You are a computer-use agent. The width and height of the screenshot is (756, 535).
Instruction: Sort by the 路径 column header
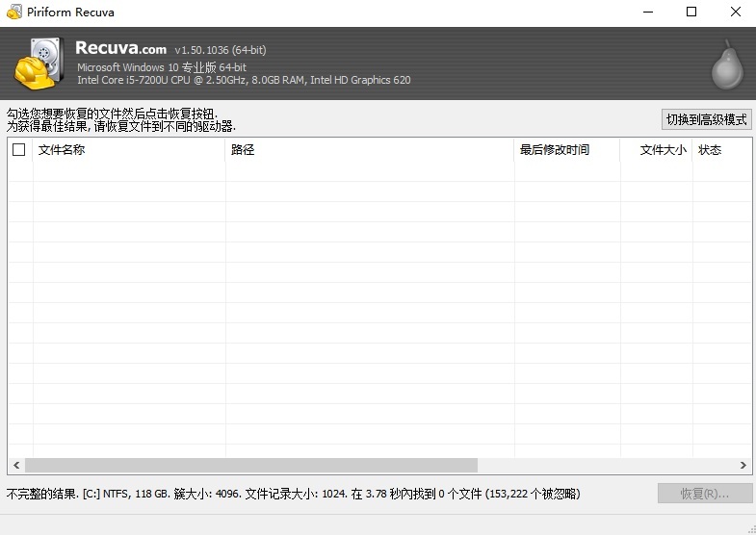tap(370, 150)
